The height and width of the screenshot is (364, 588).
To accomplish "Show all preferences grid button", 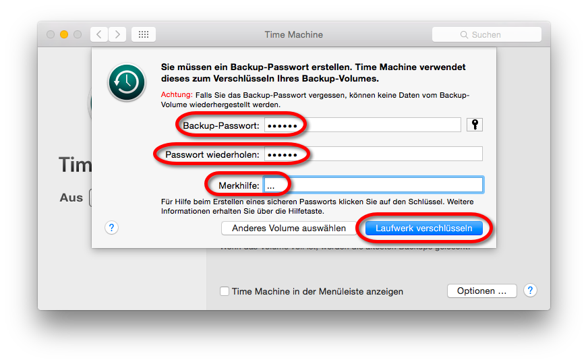I will (144, 34).
